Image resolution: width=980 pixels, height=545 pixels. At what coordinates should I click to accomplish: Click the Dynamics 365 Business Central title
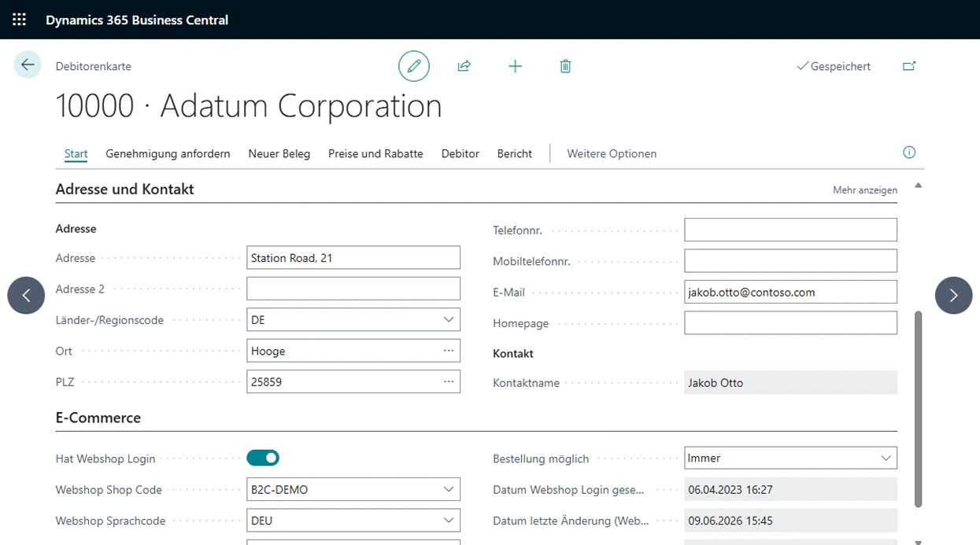137,20
